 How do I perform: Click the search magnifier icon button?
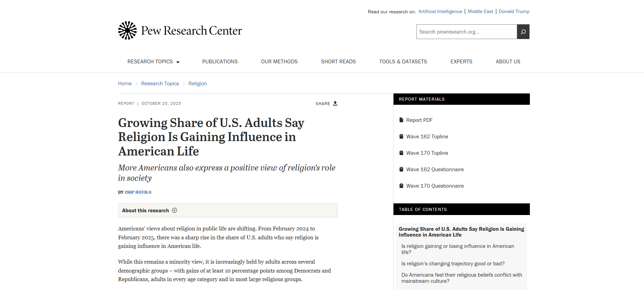(523, 32)
